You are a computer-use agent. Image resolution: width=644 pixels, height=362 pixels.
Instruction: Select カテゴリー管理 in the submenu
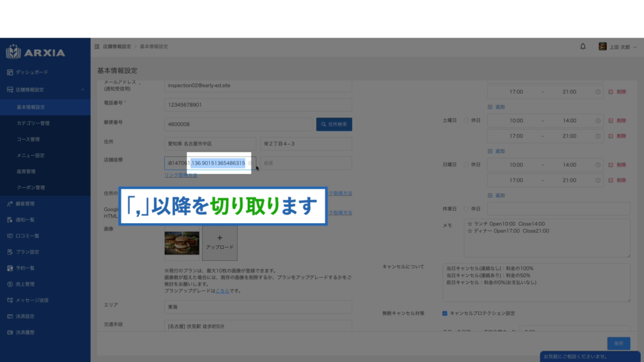(33, 123)
